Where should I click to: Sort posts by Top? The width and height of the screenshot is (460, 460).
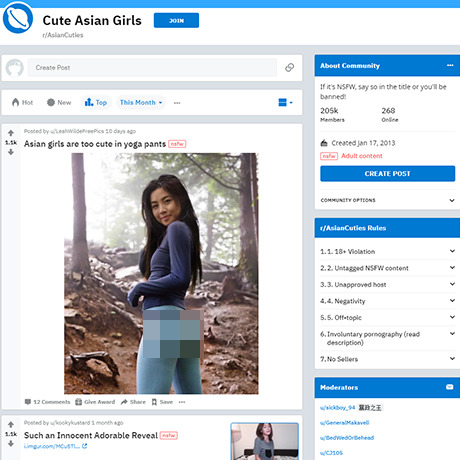pyautogui.click(x=96, y=102)
